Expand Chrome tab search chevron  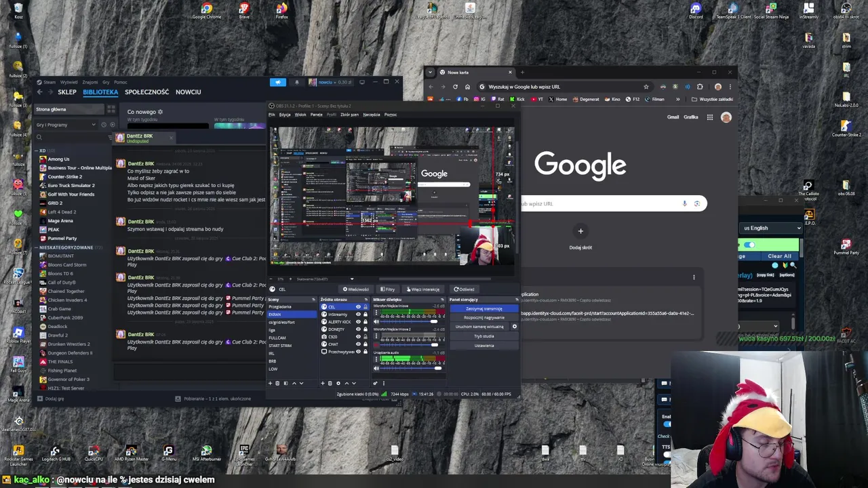(x=430, y=73)
